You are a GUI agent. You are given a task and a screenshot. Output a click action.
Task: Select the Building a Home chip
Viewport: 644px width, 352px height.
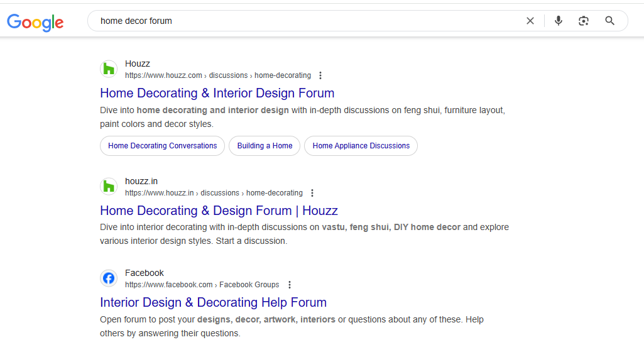pyautogui.click(x=265, y=146)
